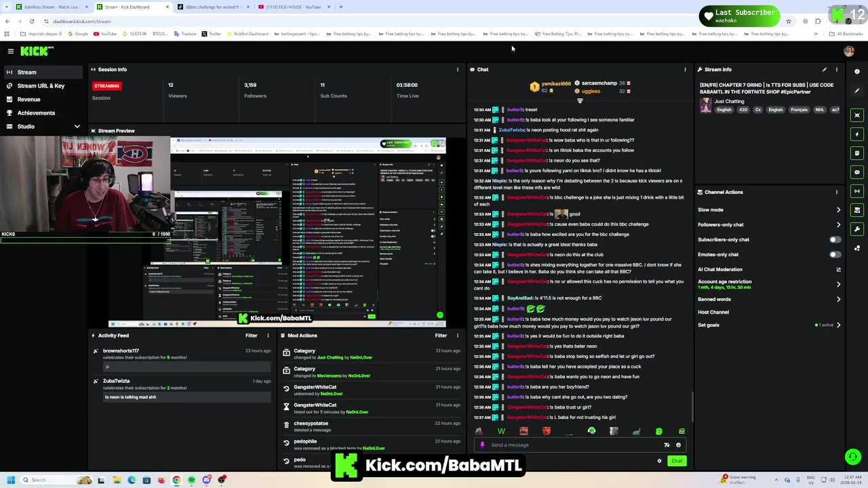The image size is (868, 488).
Task: Open Chat panel three-dot options
Action: point(685,69)
